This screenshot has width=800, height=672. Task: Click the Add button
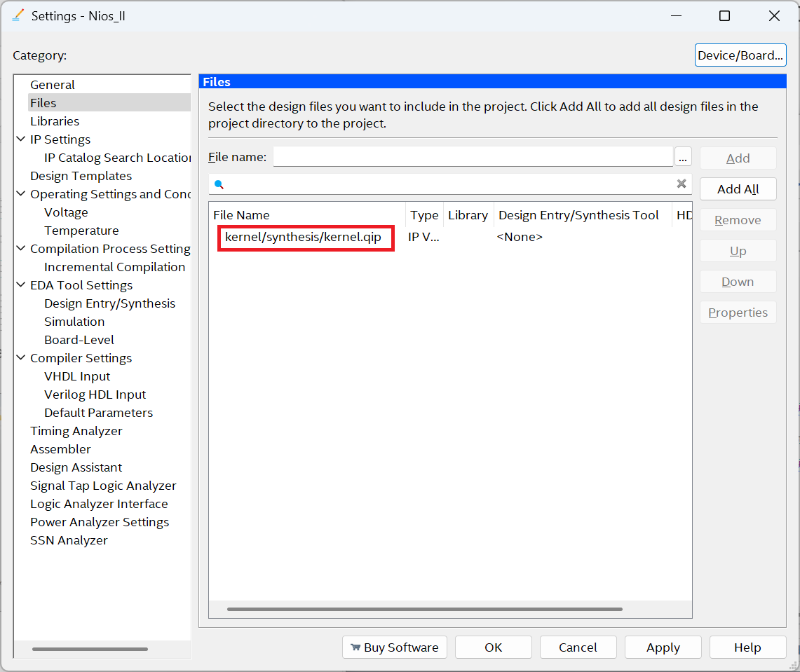738,158
